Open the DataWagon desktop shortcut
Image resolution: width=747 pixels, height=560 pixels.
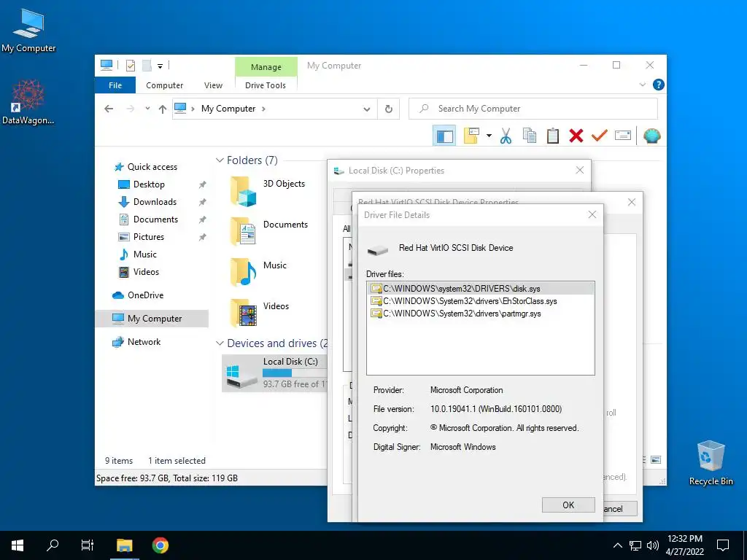pyautogui.click(x=28, y=102)
